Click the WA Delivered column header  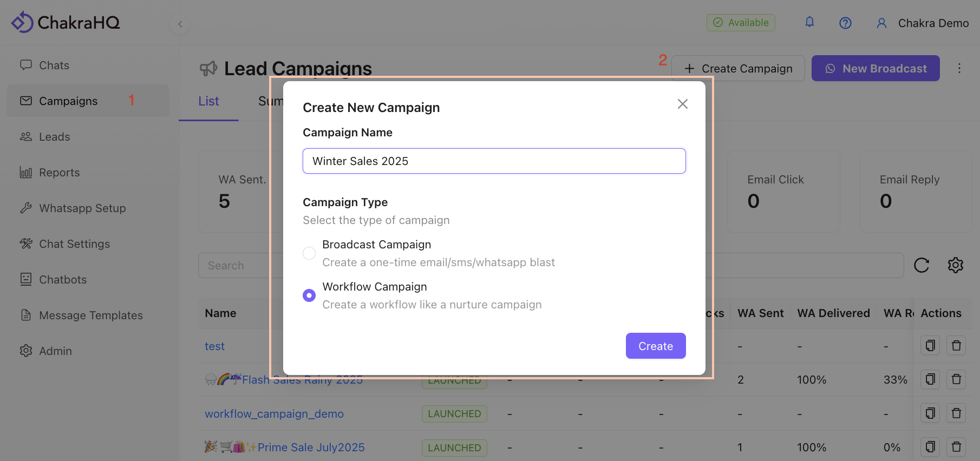click(x=833, y=313)
